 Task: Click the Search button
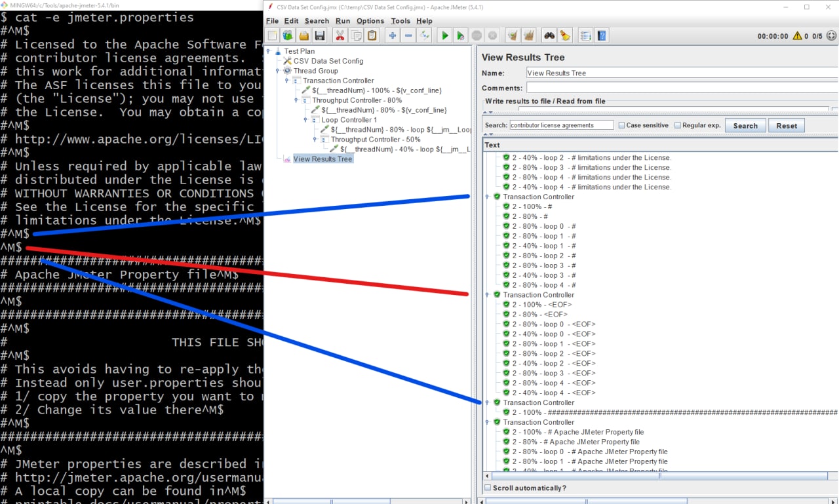pos(745,126)
